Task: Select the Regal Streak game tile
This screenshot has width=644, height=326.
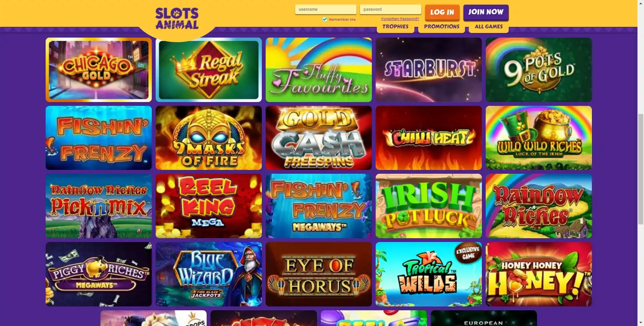Action: coord(209,70)
